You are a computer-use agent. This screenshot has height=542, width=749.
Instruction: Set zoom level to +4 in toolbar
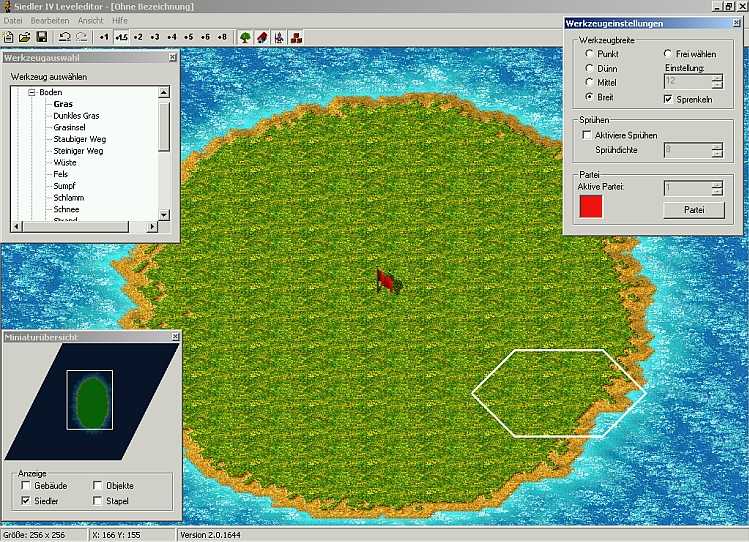coord(172,37)
